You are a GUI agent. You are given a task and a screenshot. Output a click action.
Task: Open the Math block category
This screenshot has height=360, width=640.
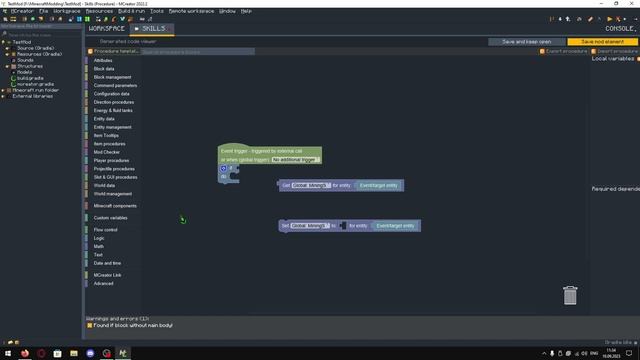click(99, 247)
